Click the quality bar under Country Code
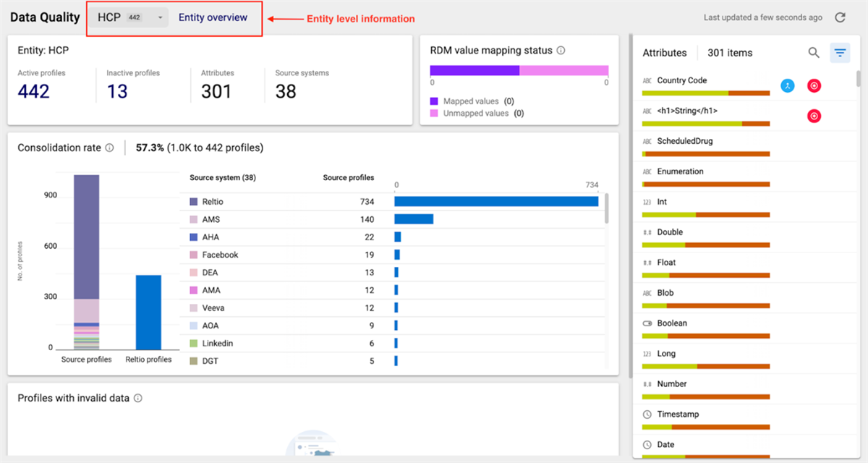Image resolution: width=868 pixels, height=463 pixels. (706, 93)
